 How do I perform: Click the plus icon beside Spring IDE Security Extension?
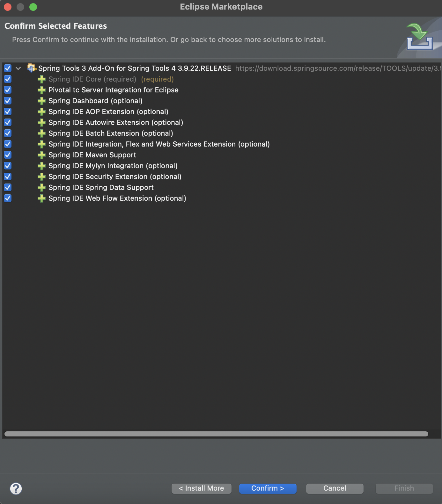pos(41,177)
